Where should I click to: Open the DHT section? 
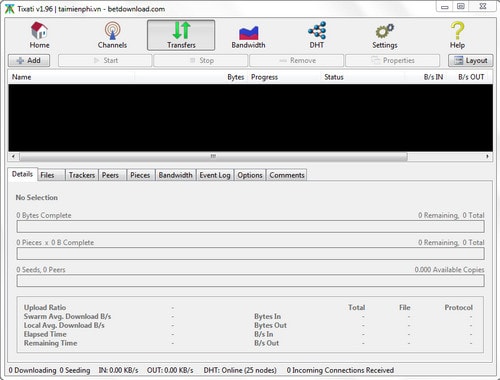[x=317, y=35]
